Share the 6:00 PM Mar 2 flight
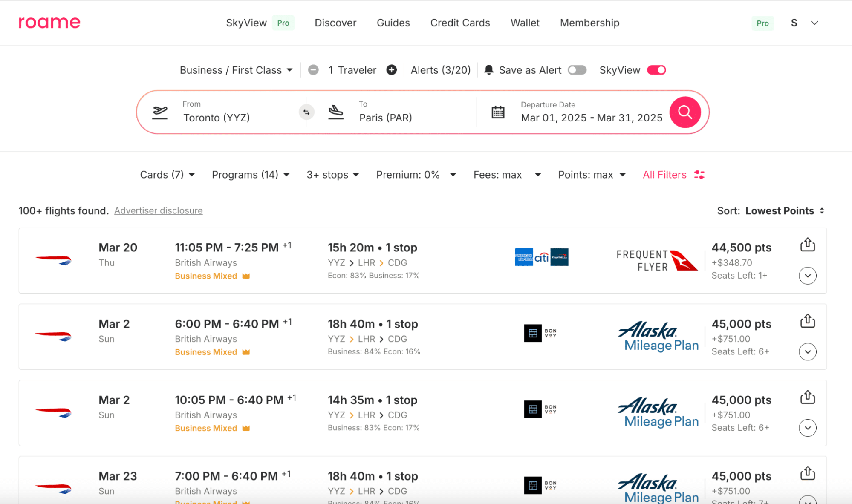Image resolution: width=852 pixels, height=504 pixels. [807, 321]
